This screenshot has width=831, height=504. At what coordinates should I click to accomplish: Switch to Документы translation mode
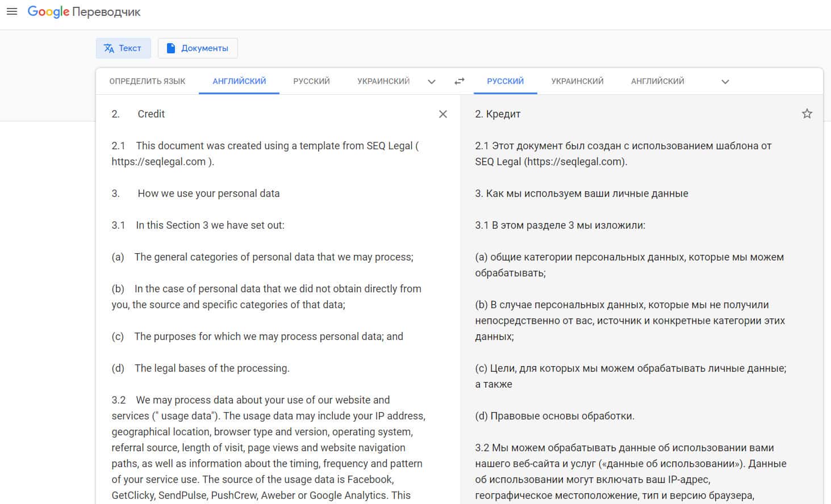pyautogui.click(x=198, y=48)
